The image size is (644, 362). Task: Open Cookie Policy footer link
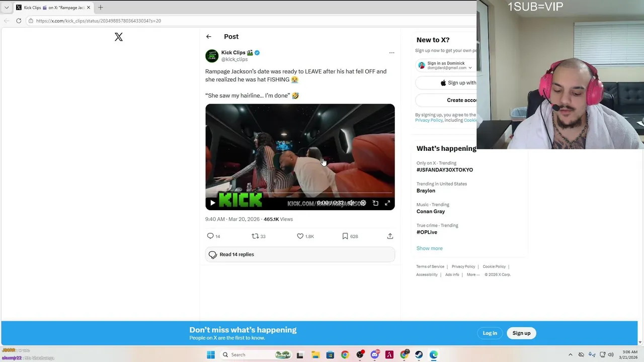point(494,266)
